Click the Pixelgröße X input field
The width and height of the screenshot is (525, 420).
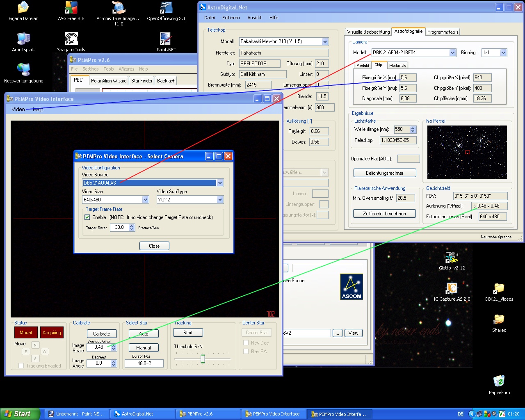coord(408,78)
